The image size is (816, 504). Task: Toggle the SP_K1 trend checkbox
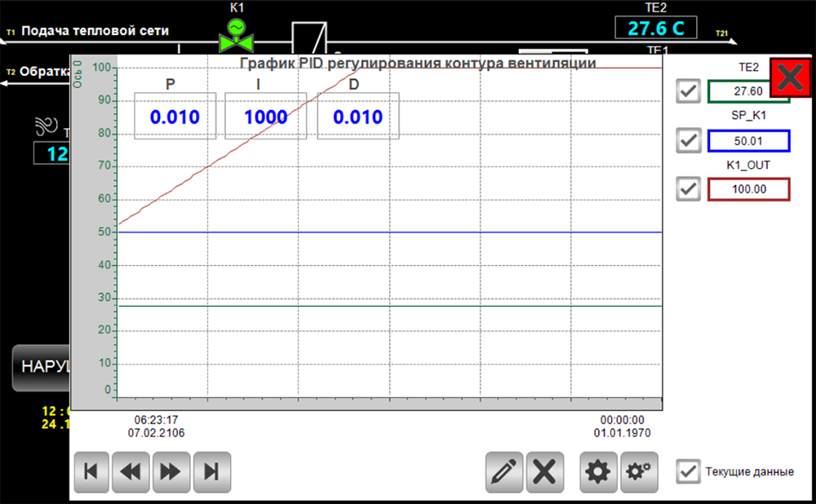[690, 140]
